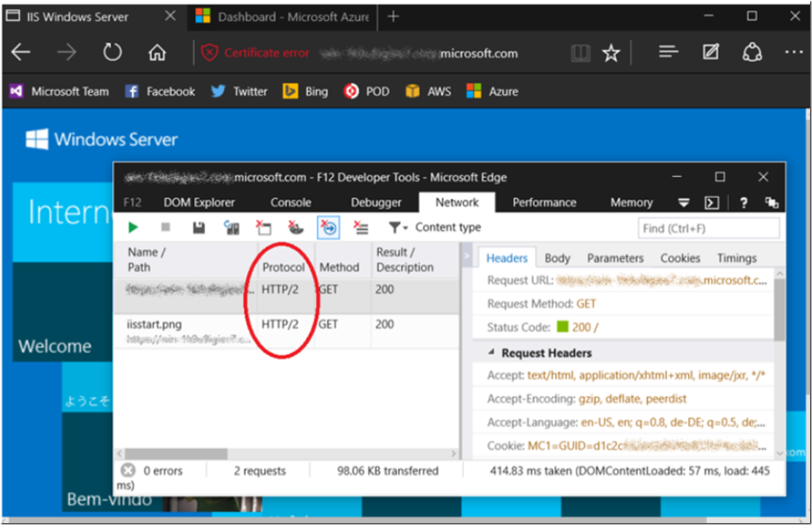Viewport: 812px width, 525px height.
Task: Click the Find (Ctrl+F) search field
Action: pyautogui.click(x=708, y=228)
